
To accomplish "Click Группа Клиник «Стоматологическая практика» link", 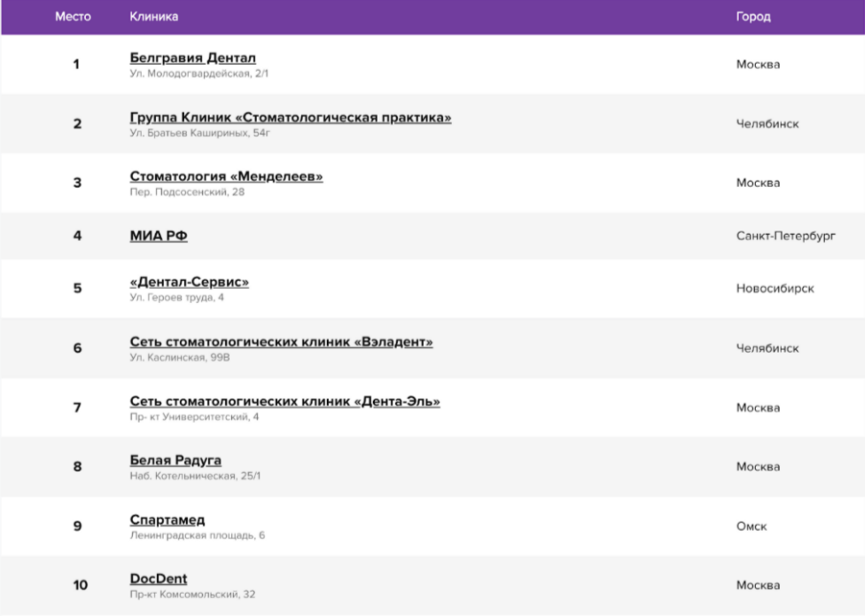I will (x=290, y=118).
